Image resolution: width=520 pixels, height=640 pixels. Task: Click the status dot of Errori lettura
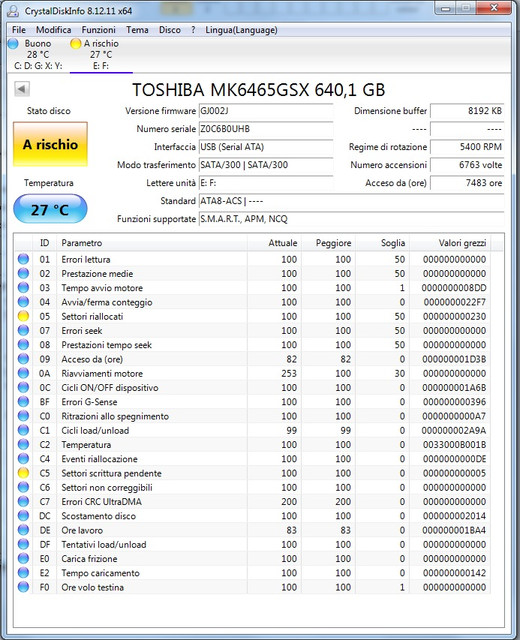click(24, 259)
